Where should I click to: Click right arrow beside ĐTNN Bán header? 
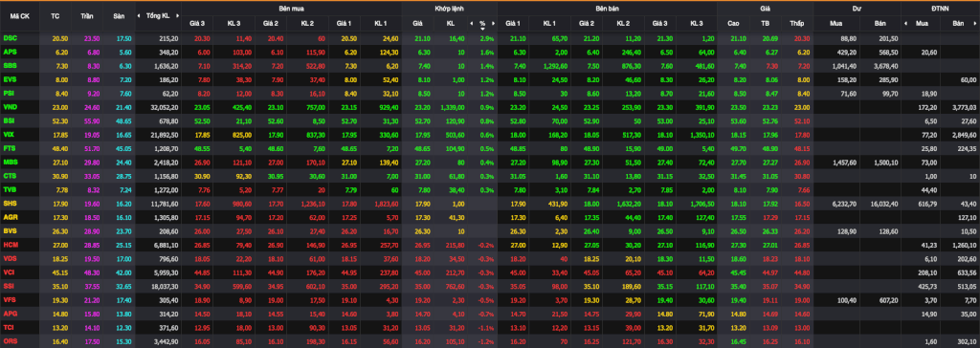pos(975,23)
